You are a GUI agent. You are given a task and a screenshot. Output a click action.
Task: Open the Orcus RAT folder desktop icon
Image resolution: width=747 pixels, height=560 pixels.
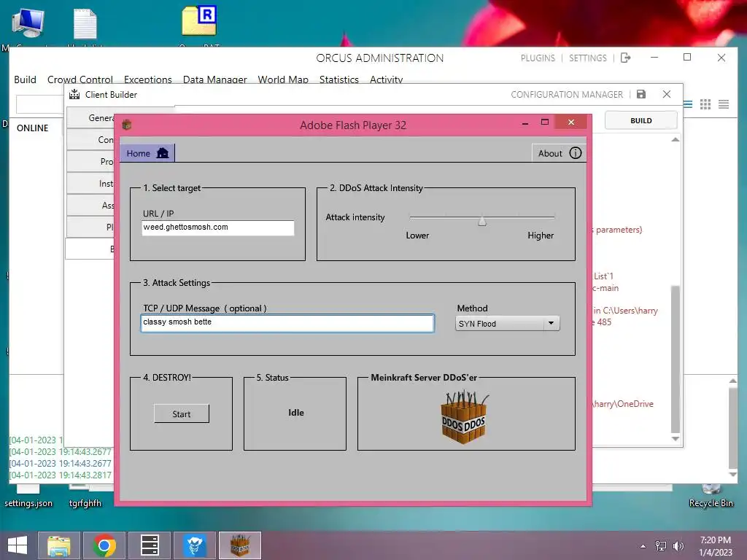point(199,21)
